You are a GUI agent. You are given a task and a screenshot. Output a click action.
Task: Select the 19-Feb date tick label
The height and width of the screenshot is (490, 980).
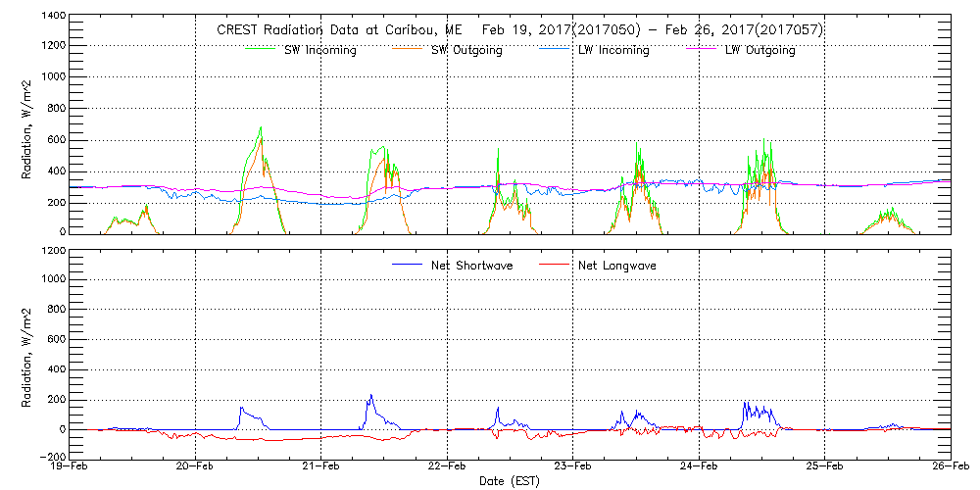(x=72, y=468)
